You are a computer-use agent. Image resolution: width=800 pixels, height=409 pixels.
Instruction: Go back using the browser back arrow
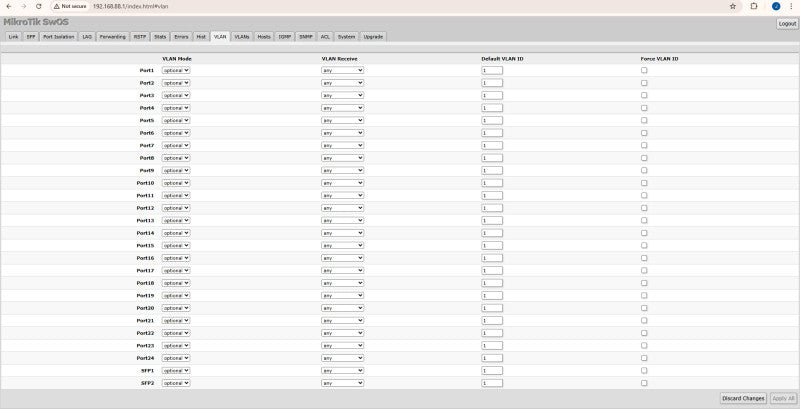point(9,7)
